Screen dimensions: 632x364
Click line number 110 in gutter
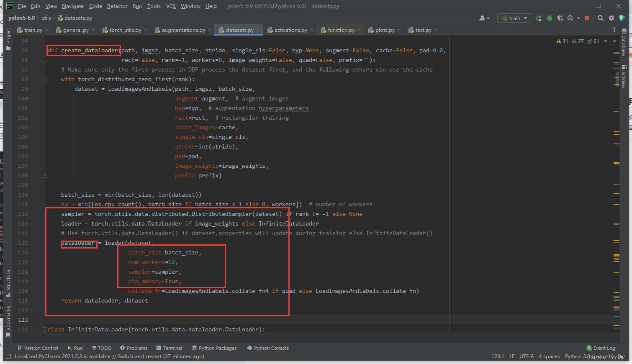coord(23,195)
